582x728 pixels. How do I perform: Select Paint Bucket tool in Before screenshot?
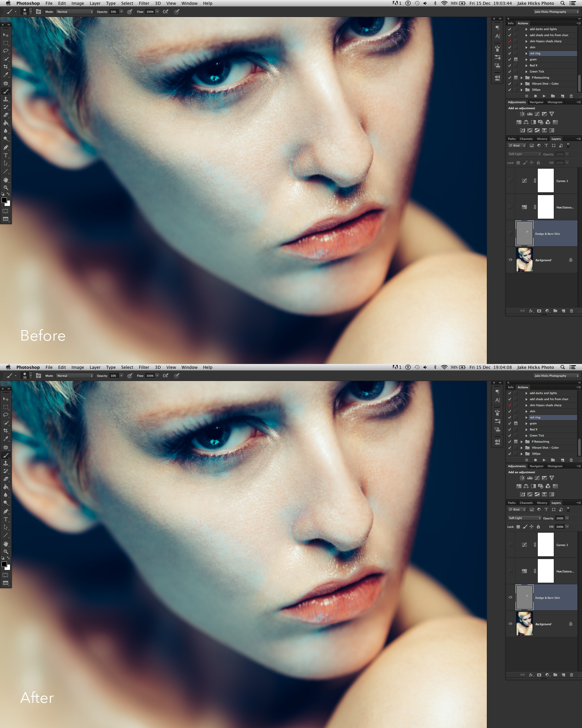pos(6,123)
